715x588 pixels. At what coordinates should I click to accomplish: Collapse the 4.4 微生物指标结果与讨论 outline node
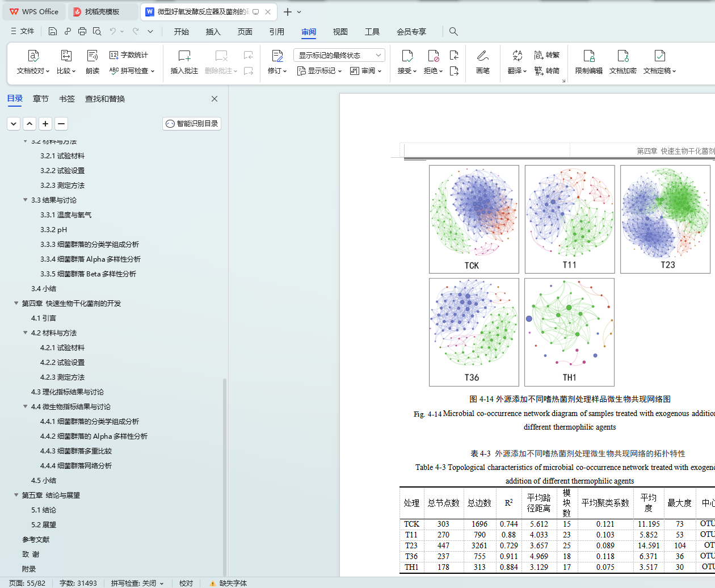click(x=26, y=406)
